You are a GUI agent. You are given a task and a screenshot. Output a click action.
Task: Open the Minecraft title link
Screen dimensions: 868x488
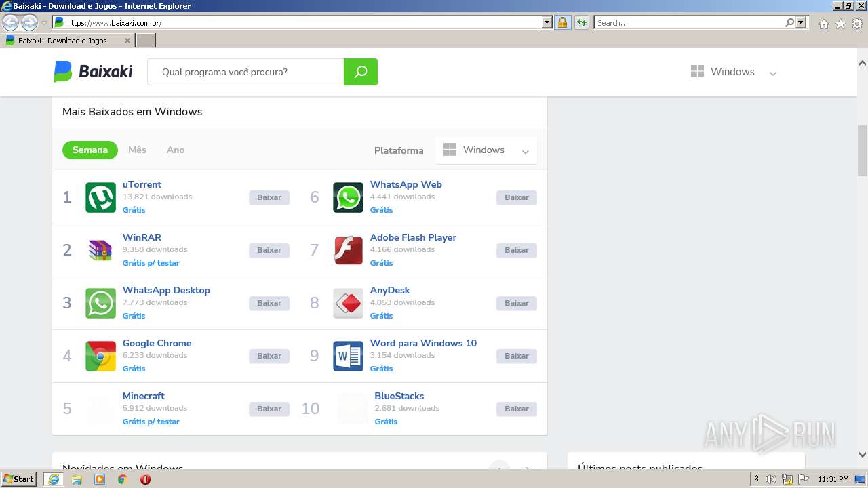(x=144, y=396)
